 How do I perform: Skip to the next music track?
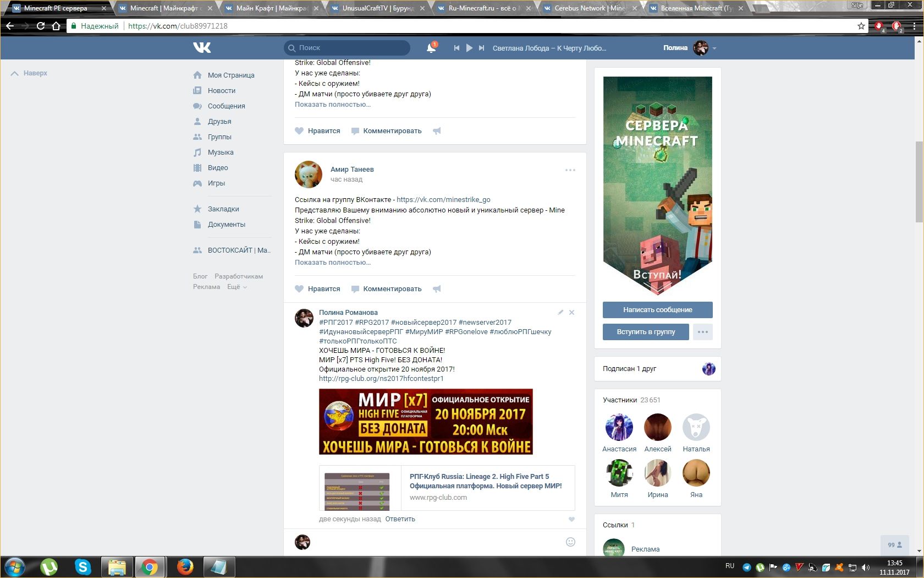pyautogui.click(x=481, y=48)
